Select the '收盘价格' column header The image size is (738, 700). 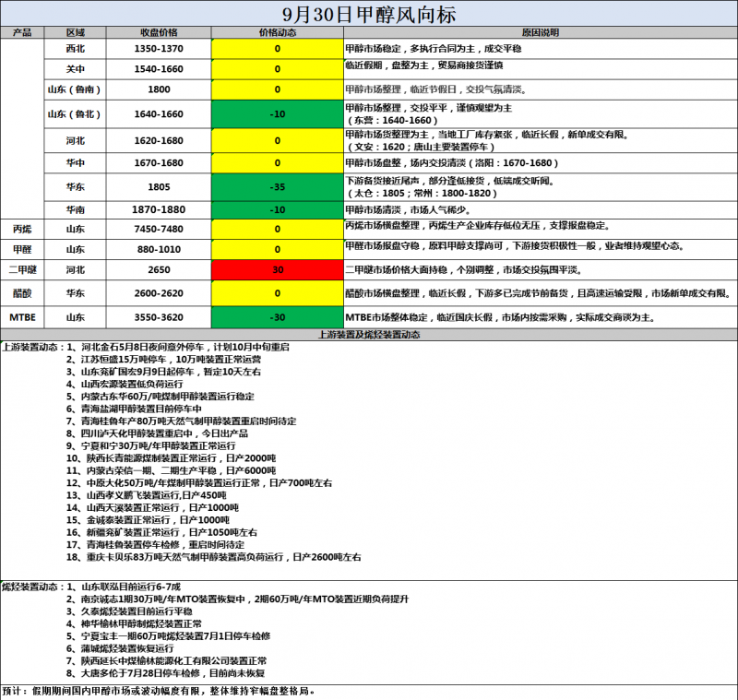[x=159, y=32]
